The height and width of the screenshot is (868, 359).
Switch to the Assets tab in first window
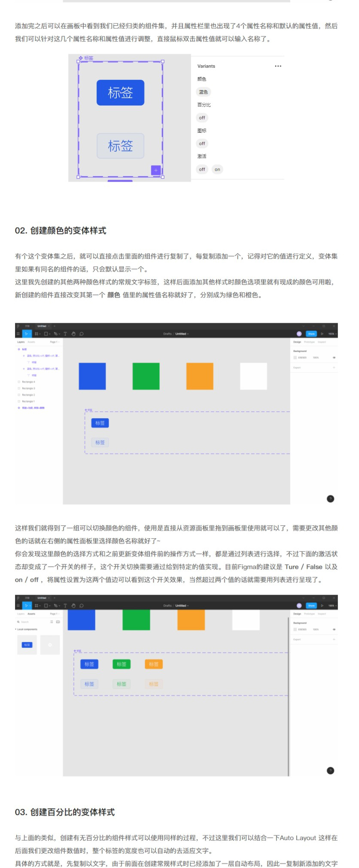tap(31, 342)
